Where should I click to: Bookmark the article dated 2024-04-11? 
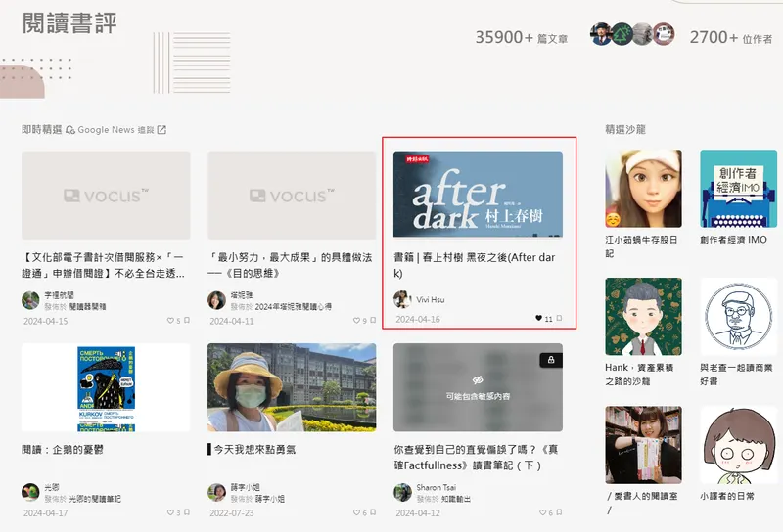click(x=373, y=321)
